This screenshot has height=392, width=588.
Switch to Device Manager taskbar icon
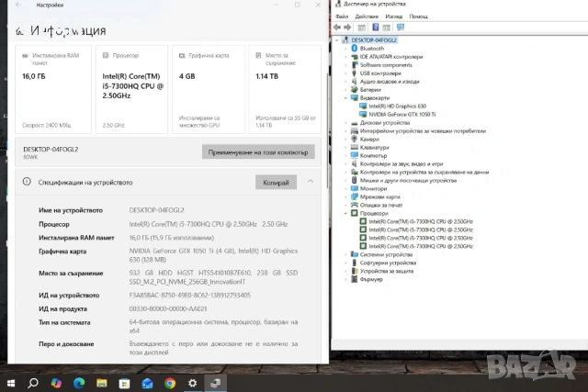coord(216,383)
